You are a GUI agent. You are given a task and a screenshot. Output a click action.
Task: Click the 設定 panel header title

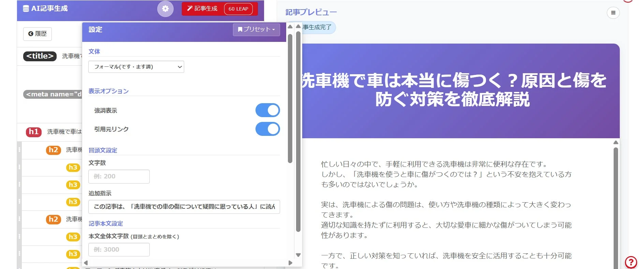tap(96, 30)
